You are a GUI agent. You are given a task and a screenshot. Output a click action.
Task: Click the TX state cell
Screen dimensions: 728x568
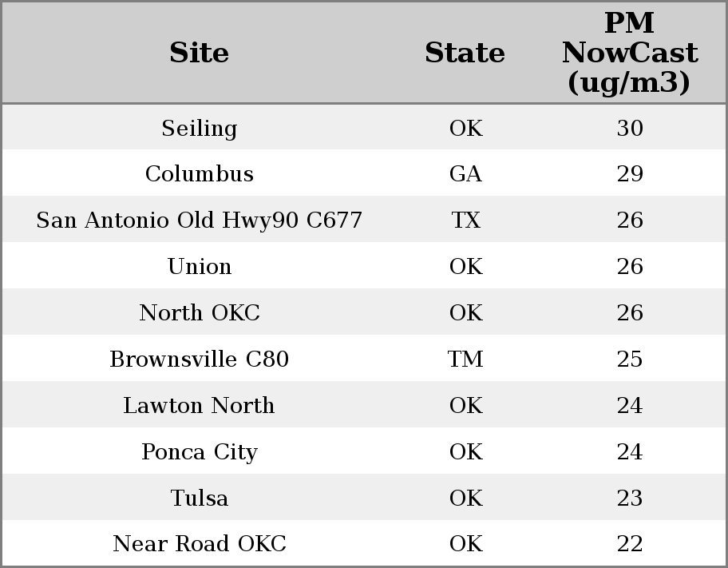pos(465,220)
